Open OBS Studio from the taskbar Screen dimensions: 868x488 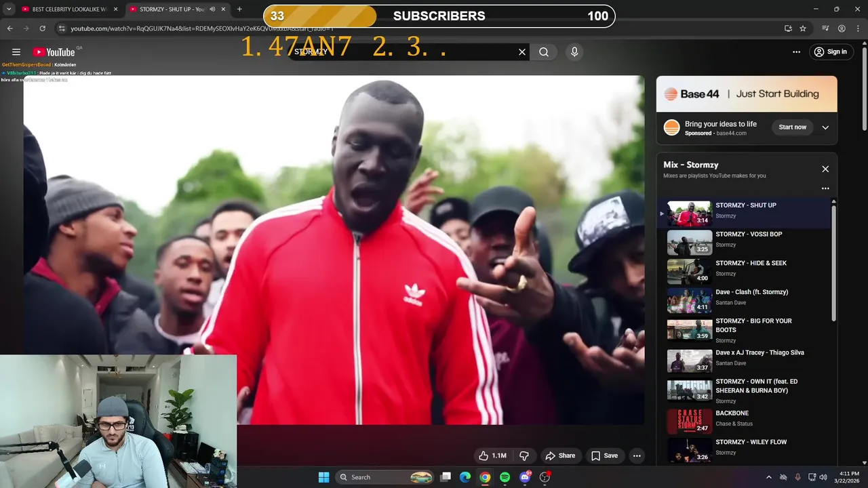[x=544, y=477]
